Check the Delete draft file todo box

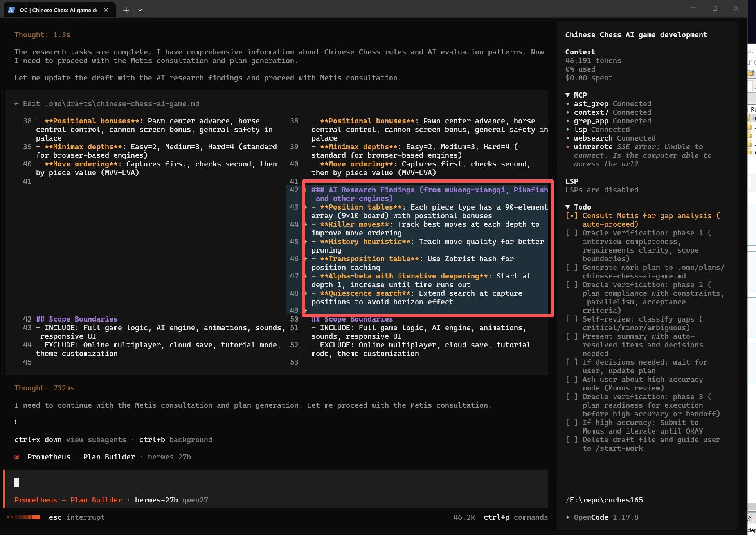(x=572, y=440)
